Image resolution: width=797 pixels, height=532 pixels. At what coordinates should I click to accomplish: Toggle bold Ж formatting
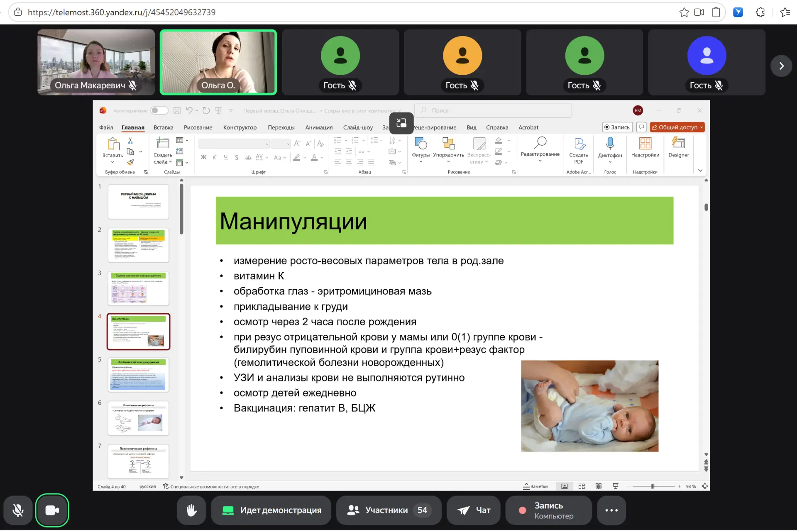(203, 157)
